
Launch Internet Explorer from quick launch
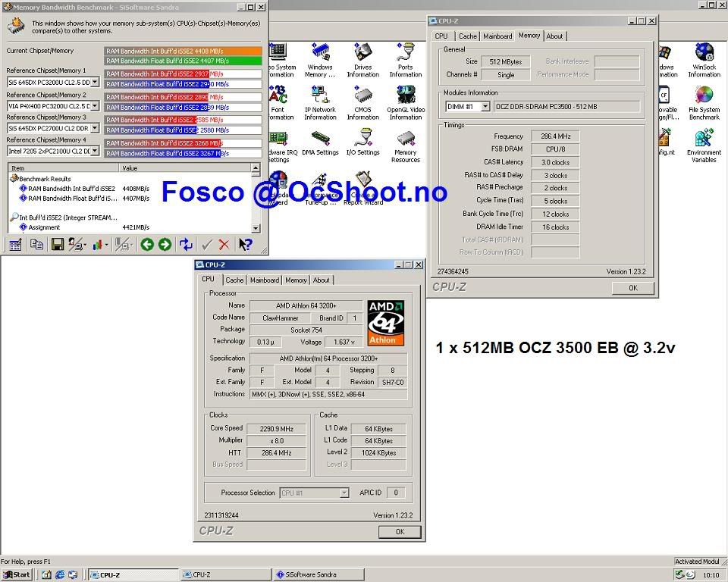click(x=59, y=574)
